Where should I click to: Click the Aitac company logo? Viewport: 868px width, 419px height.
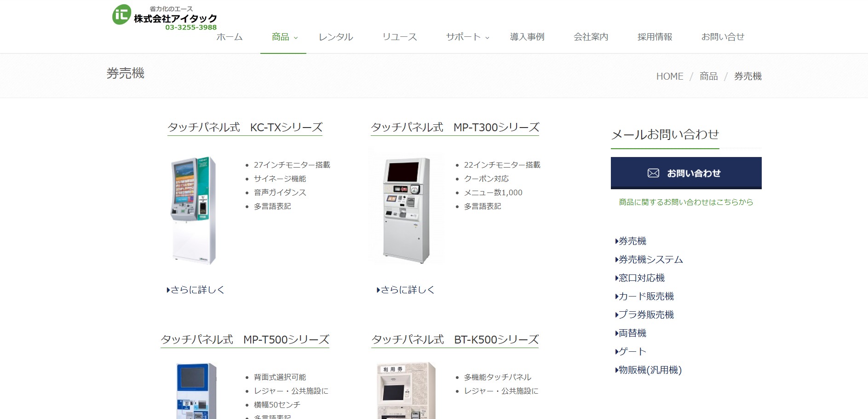click(164, 17)
